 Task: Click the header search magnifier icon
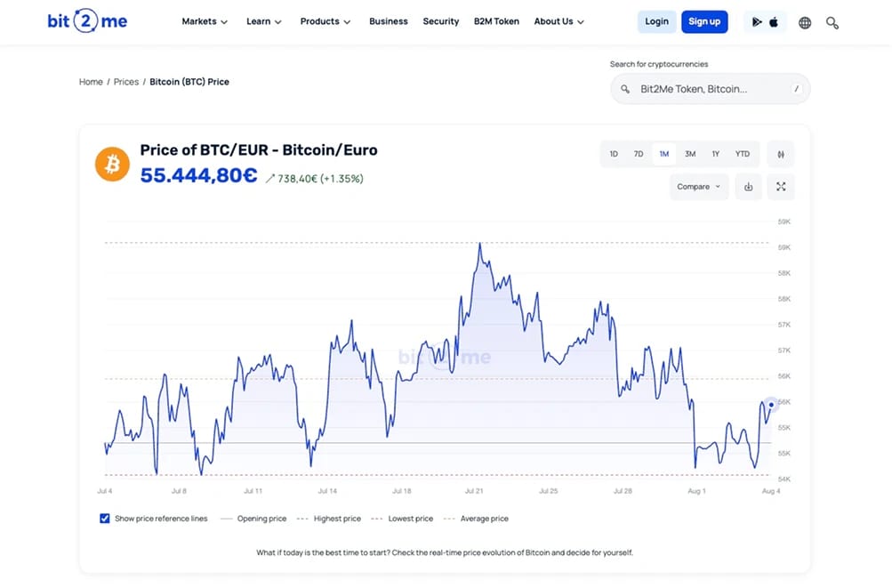(x=832, y=23)
